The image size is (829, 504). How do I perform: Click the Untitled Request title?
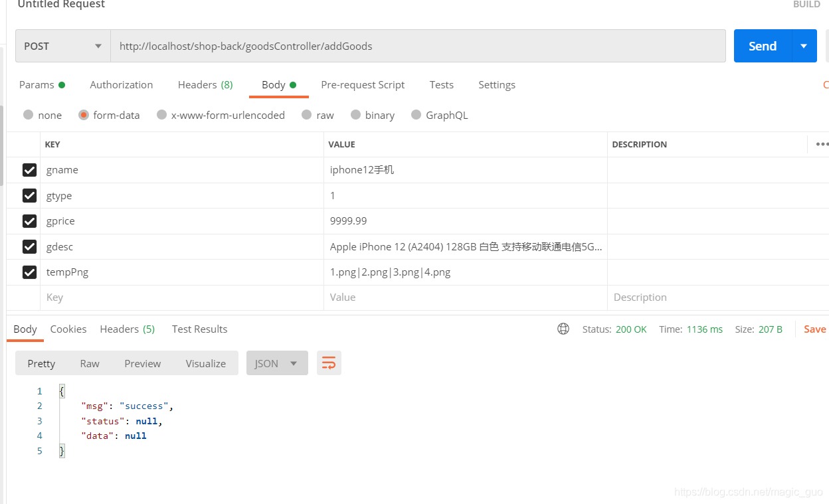pyautogui.click(x=61, y=5)
